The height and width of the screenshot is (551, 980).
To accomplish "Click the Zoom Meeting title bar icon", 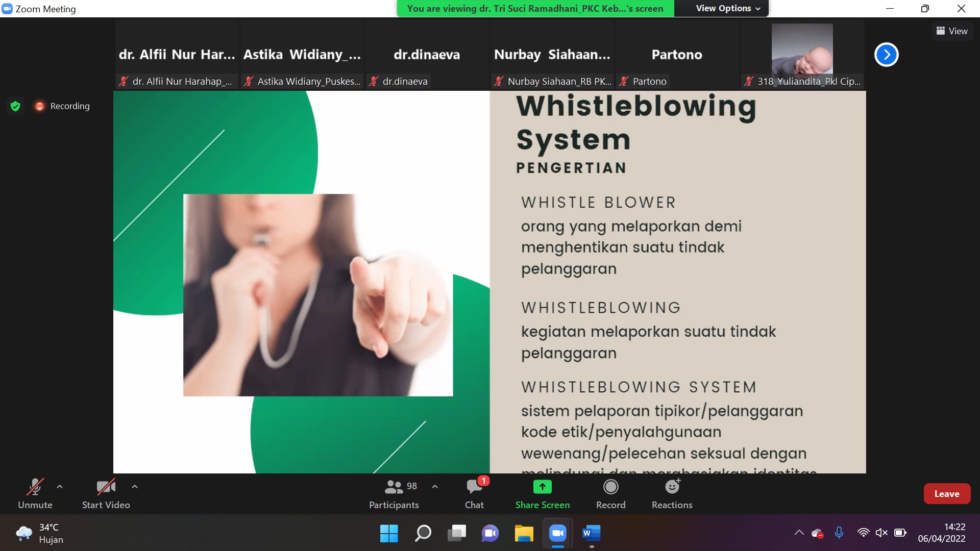I will click(x=7, y=9).
